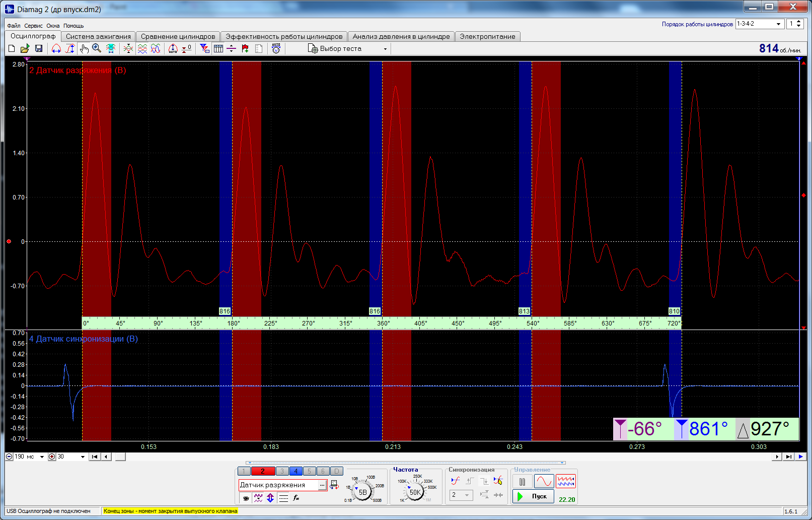Select the sync trigger icon with cursor

pos(498,481)
